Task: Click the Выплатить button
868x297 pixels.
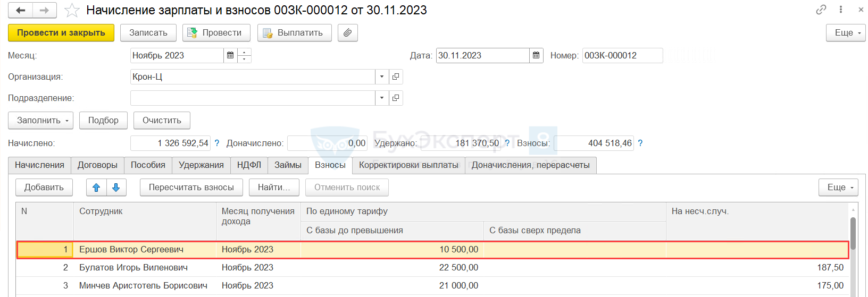Action: point(295,33)
